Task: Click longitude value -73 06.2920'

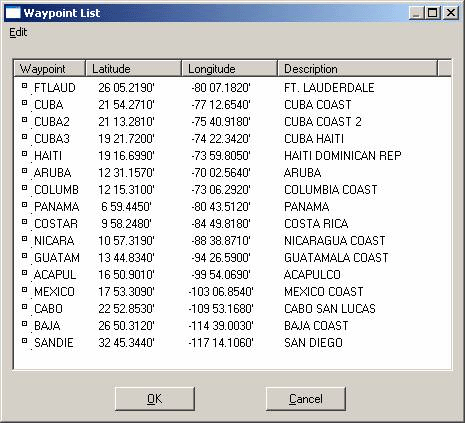Action: click(x=221, y=190)
